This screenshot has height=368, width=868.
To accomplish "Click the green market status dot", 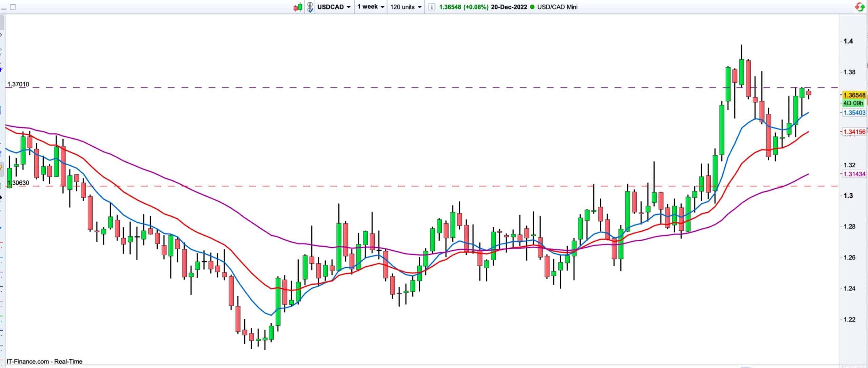I will pyautogui.click(x=532, y=7).
